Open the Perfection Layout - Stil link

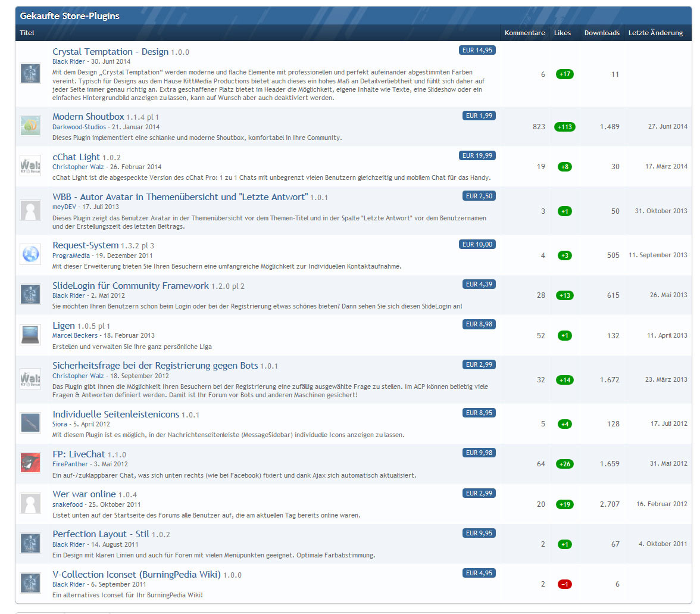101,534
